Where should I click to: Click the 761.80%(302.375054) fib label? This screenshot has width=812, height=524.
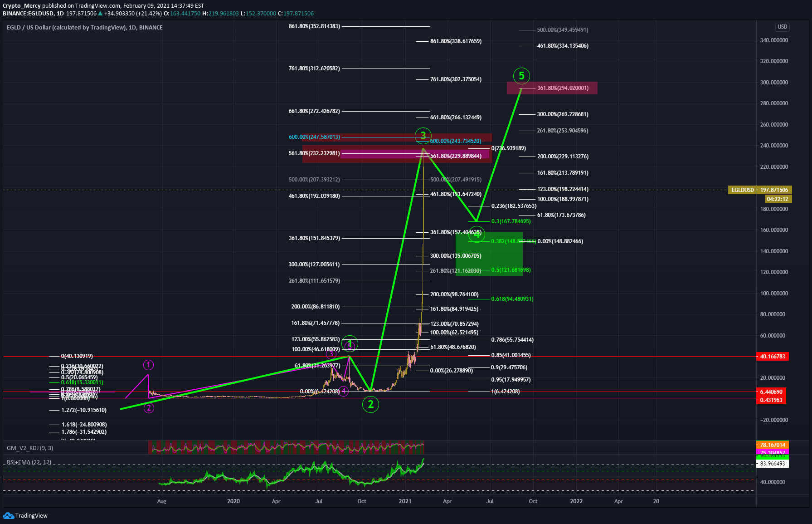coord(456,79)
